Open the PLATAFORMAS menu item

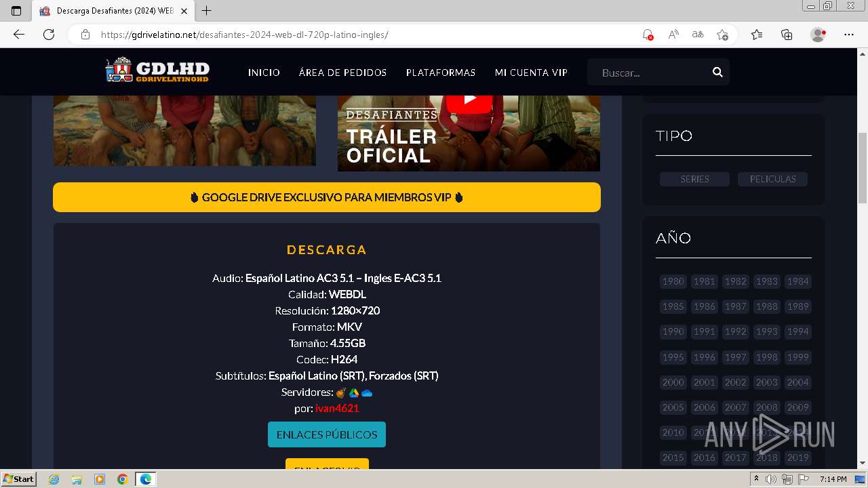point(441,73)
